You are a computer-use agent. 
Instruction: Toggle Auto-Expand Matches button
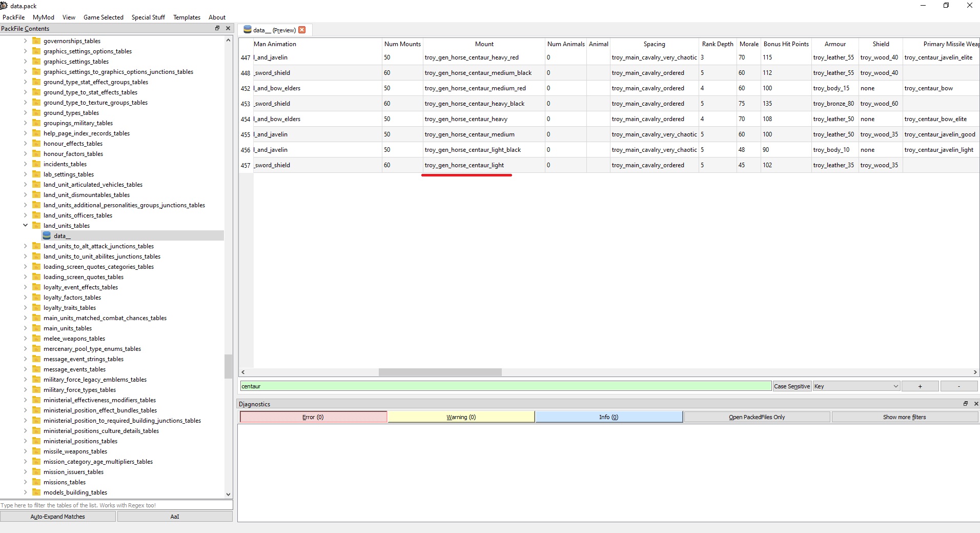click(58, 517)
